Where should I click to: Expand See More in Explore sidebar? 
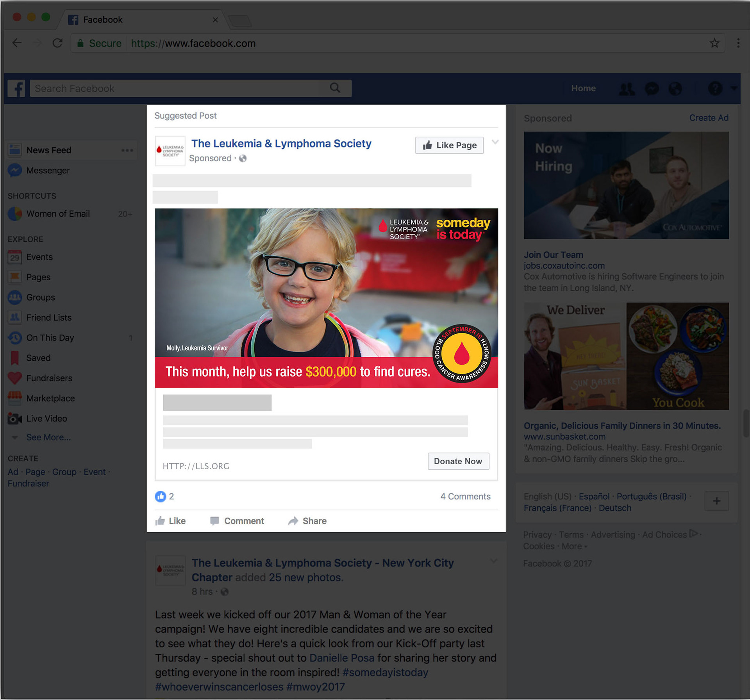point(48,437)
